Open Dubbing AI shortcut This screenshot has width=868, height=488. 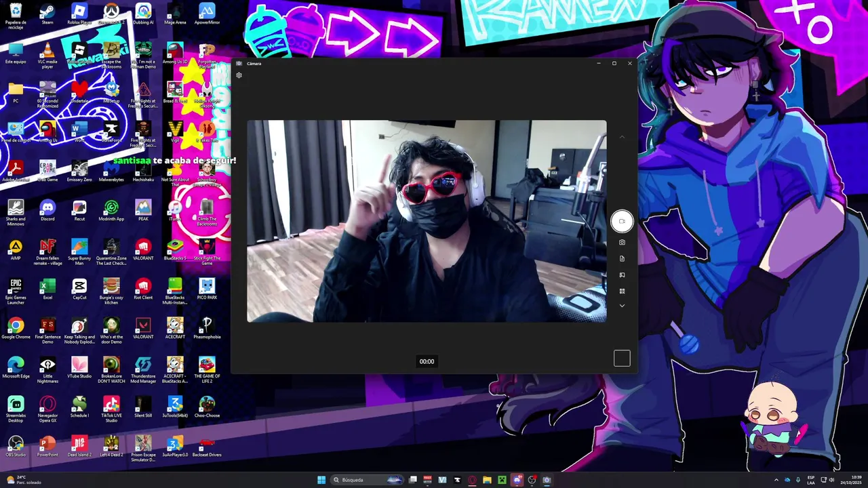coord(143,14)
